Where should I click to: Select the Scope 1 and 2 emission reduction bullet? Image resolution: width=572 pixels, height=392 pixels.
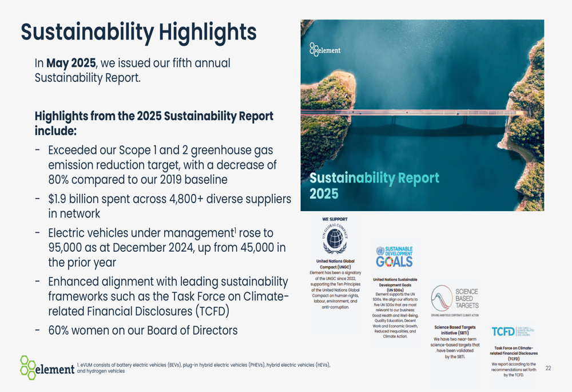tap(162, 165)
